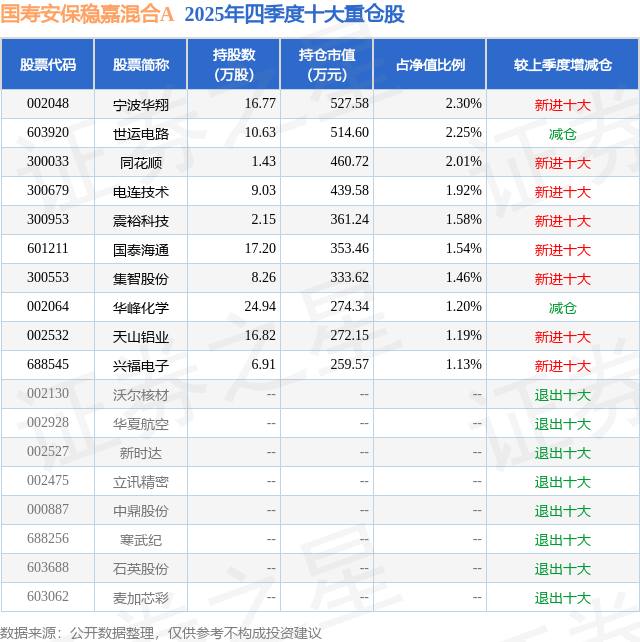Click the 占净值比例 column header
The height and width of the screenshot is (642, 640).
coord(430,64)
